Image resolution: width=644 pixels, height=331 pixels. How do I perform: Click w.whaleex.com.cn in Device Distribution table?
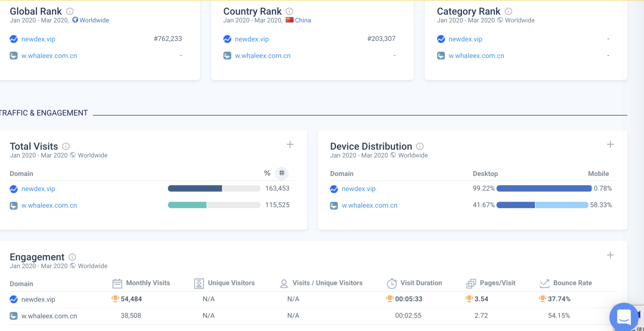point(370,205)
